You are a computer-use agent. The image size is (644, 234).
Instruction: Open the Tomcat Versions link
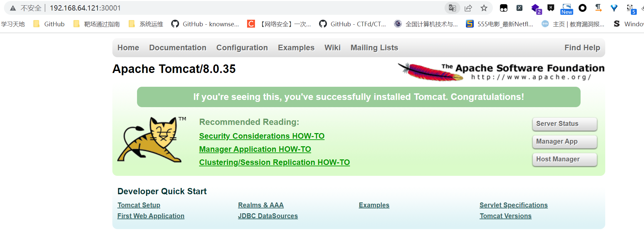505,216
